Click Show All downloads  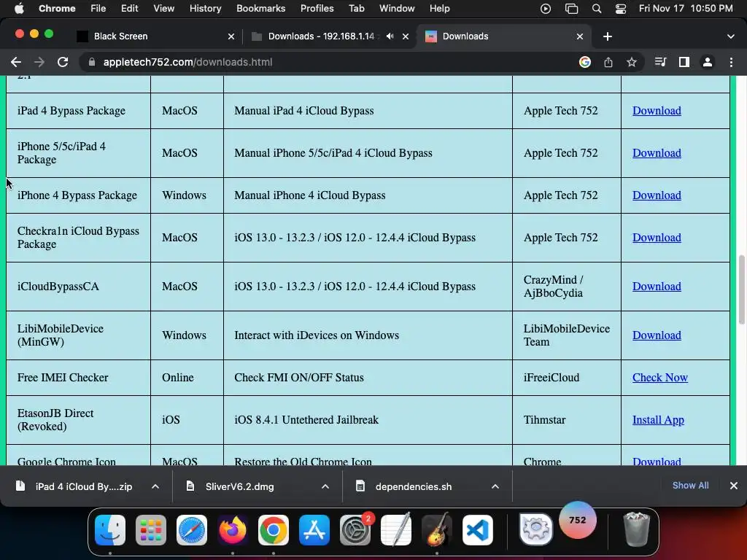click(x=690, y=485)
